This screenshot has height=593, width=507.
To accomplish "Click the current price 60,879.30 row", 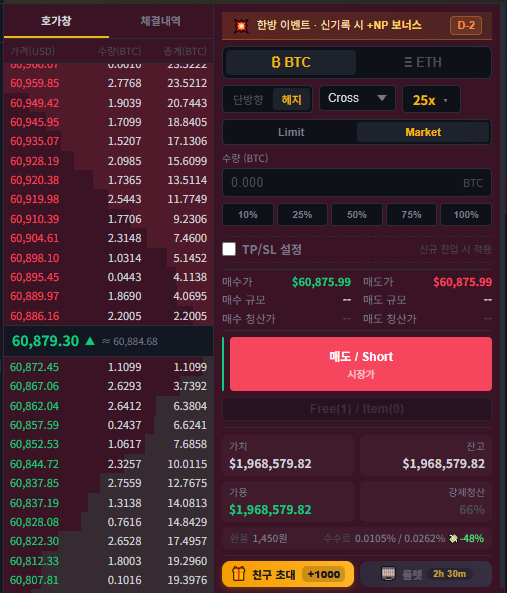I will pos(109,341).
